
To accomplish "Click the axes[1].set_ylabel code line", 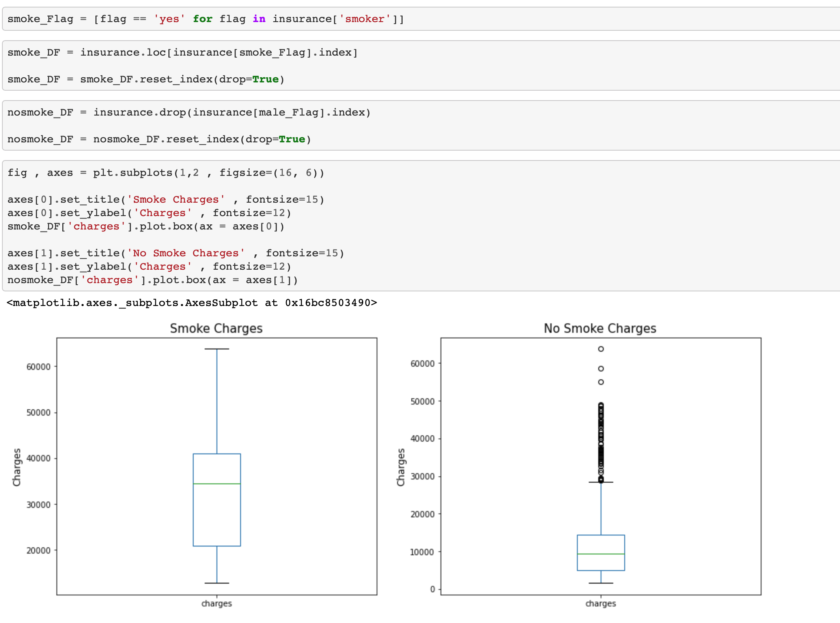I will [x=149, y=267].
